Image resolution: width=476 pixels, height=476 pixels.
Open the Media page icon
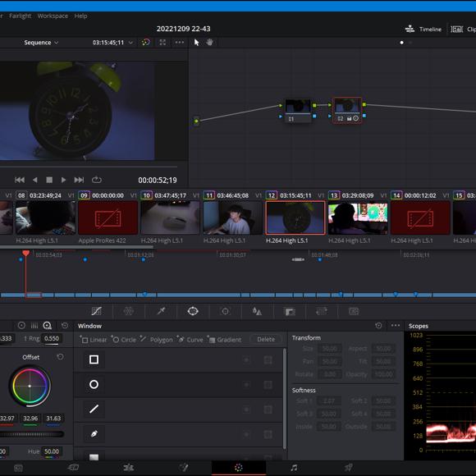[x=18, y=468]
